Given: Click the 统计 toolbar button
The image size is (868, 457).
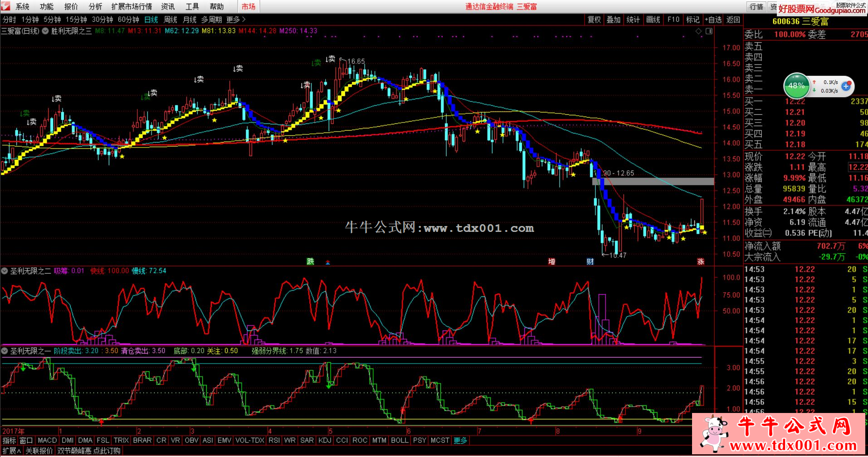Looking at the screenshot, I should point(633,20).
